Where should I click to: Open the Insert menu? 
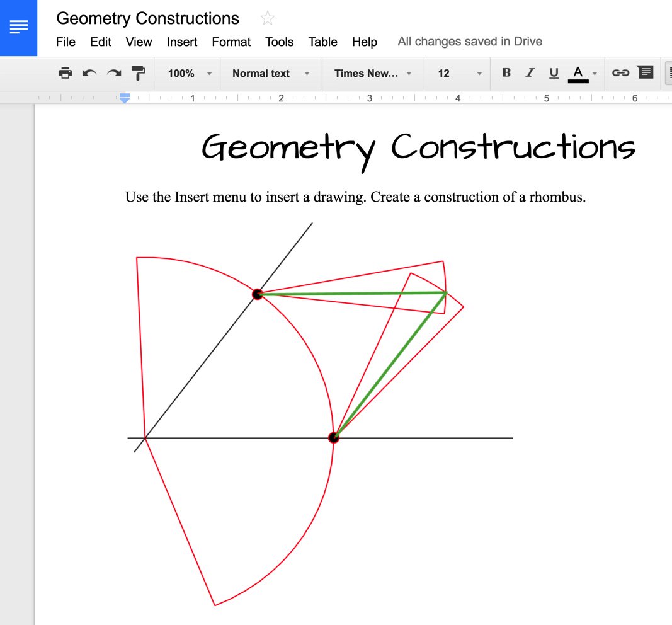[182, 42]
